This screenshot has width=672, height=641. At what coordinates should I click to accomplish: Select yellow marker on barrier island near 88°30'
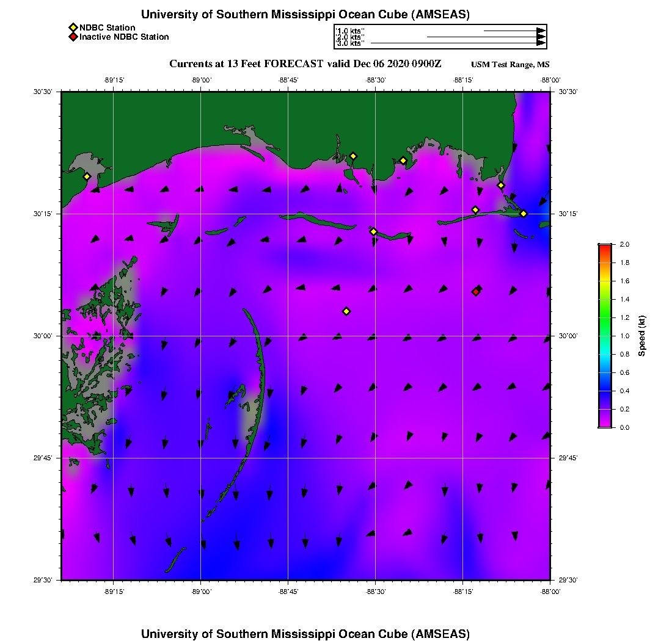[x=373, y=231]
